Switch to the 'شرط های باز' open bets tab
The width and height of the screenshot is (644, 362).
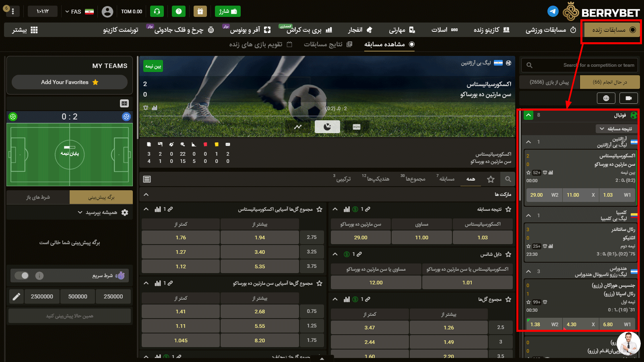pos(38,197)
